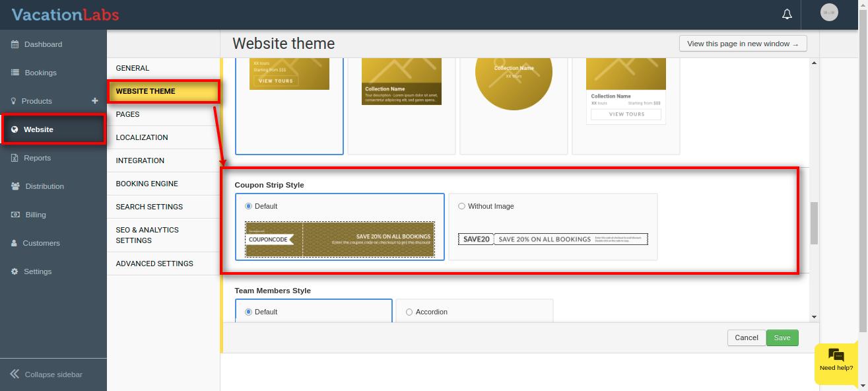Click the Settings gear icon in sidebar
Image resolution: width=868 pixels, height=391 pixels.
coord(15,271)
